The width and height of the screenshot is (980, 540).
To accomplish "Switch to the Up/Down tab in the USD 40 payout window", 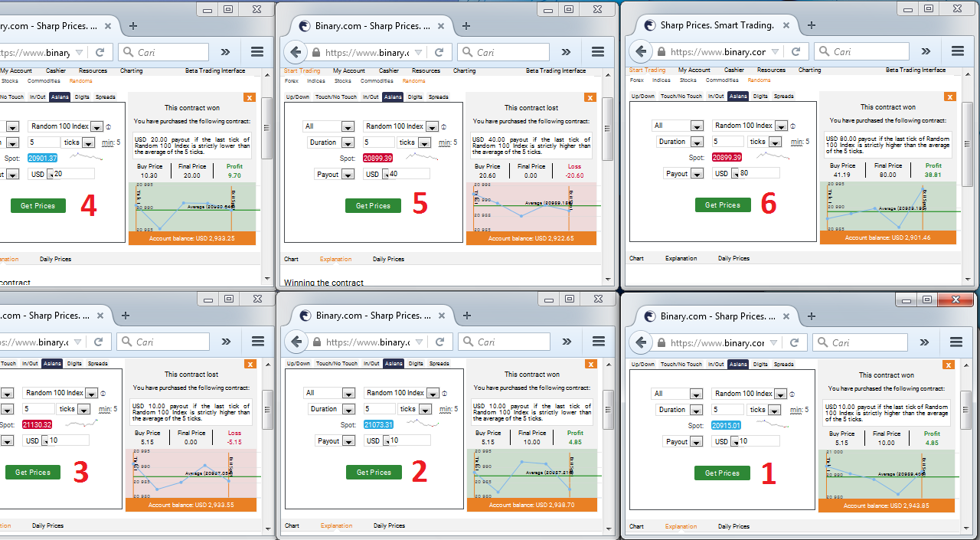I will (x=298, y=97).
